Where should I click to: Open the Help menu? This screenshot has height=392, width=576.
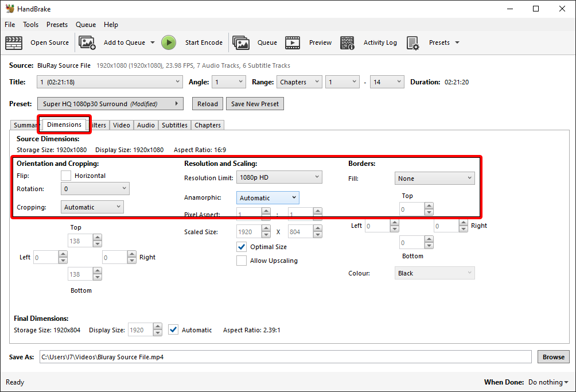pos(111,25)
